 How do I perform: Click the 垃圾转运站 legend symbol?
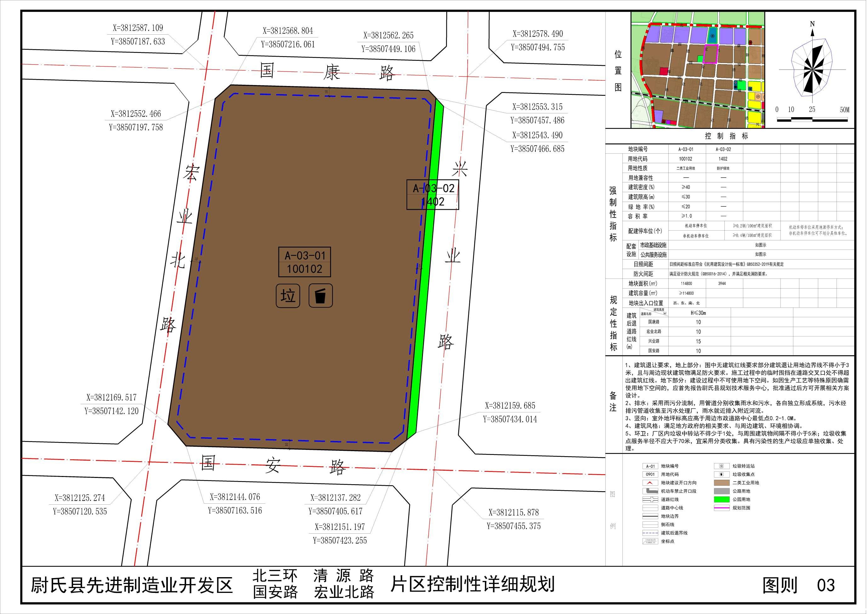pyautogui.click(x=721, y=466)
